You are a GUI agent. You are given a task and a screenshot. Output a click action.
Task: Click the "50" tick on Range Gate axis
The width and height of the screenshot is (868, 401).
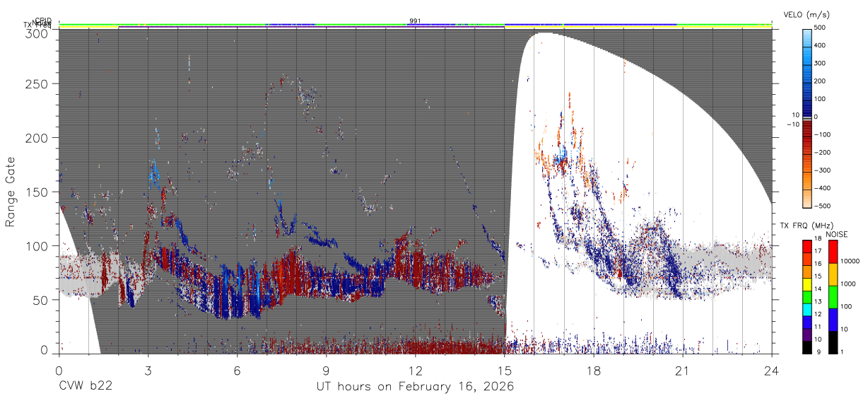[x=41, y=300]
